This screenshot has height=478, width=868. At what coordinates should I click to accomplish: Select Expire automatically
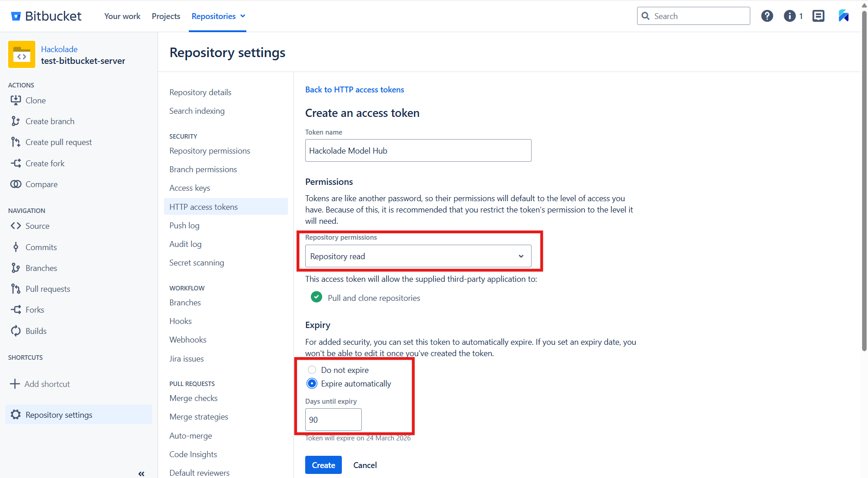pyautogui.click(x=312, y=383)
